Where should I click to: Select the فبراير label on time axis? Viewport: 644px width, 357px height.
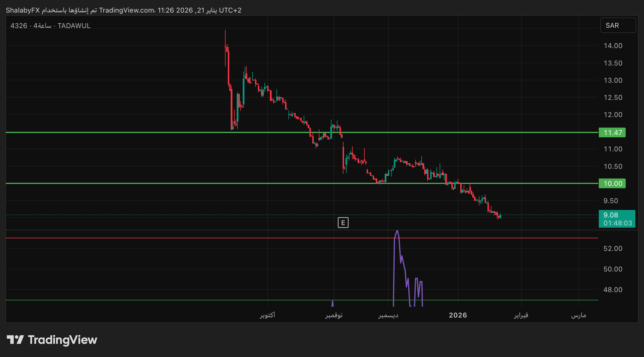521,315
